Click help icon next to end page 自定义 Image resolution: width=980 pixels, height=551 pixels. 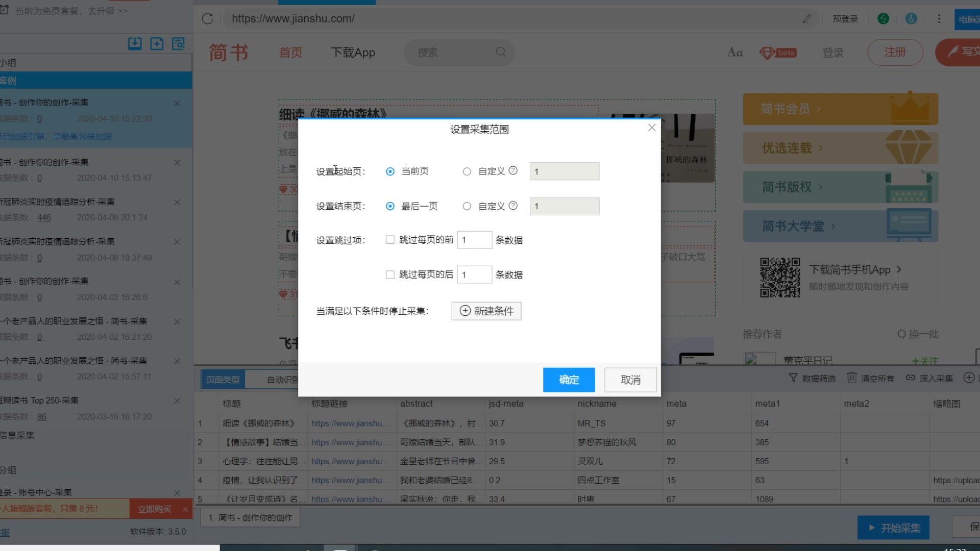(x=513, y=205)
